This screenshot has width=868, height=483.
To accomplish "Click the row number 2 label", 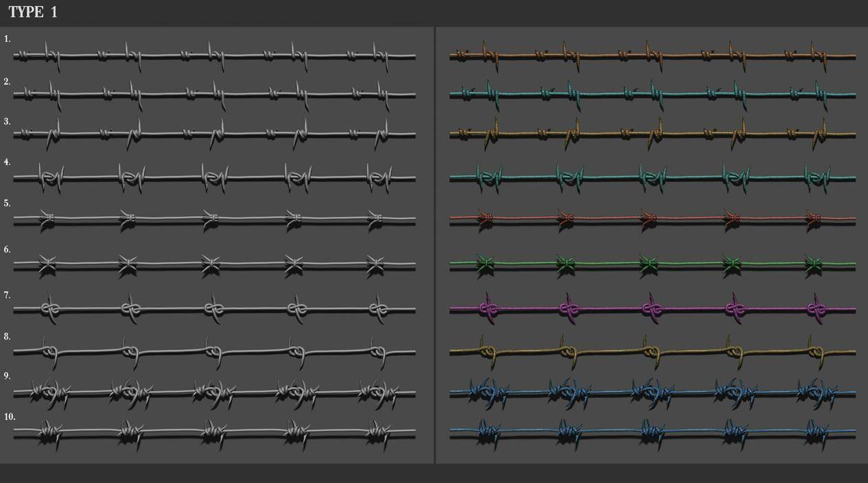I will click(x=7, y=82).
